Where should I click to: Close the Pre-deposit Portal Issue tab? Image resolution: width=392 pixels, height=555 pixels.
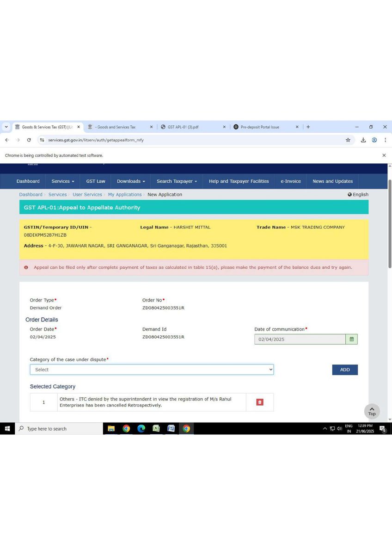point(297,127)
